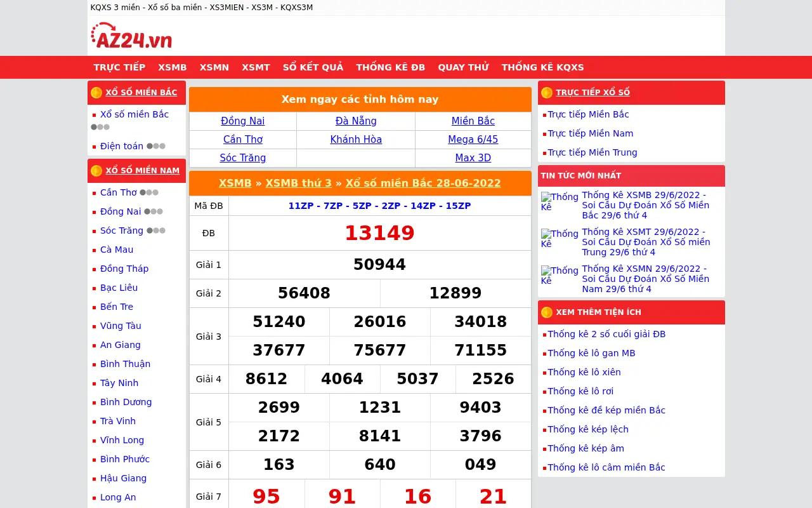
Task: Click the loading dots beside Đồng Nai in sidebar
Action: pos(154,211)
